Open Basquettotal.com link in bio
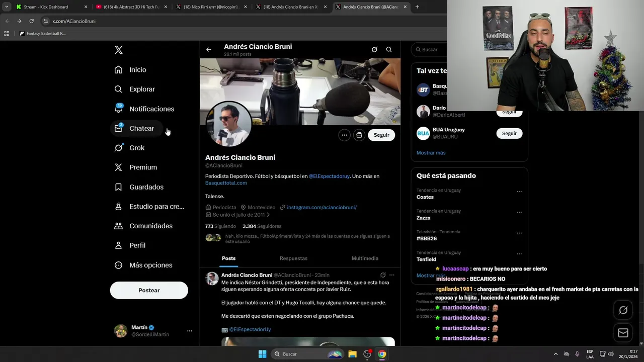Screen dimensions: 644x362 (226, 183)
